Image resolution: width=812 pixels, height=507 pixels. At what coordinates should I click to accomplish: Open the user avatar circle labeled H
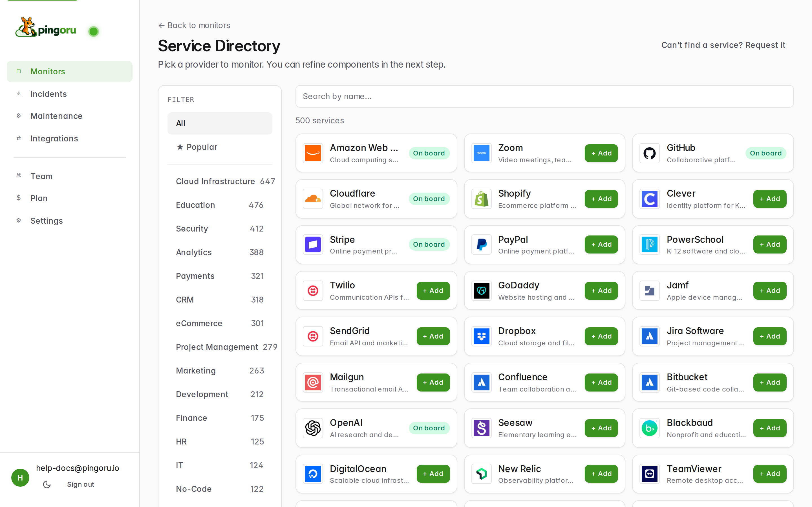[20, 477]
